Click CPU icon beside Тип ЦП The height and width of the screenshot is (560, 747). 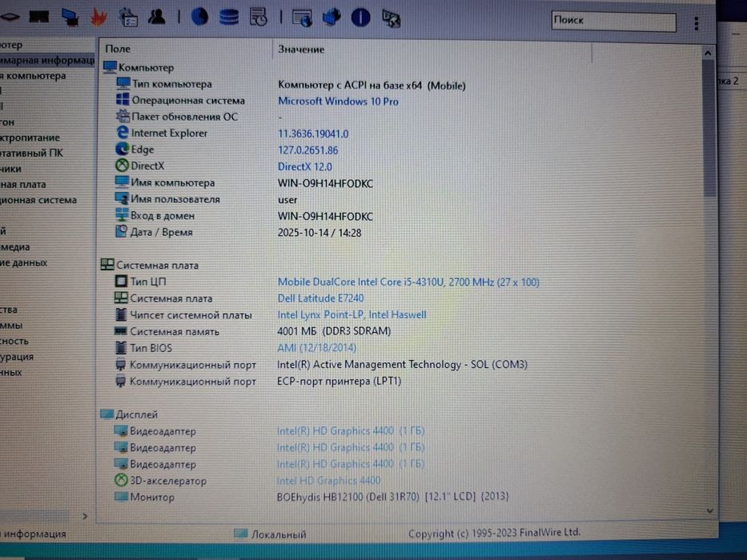point(122,281)
